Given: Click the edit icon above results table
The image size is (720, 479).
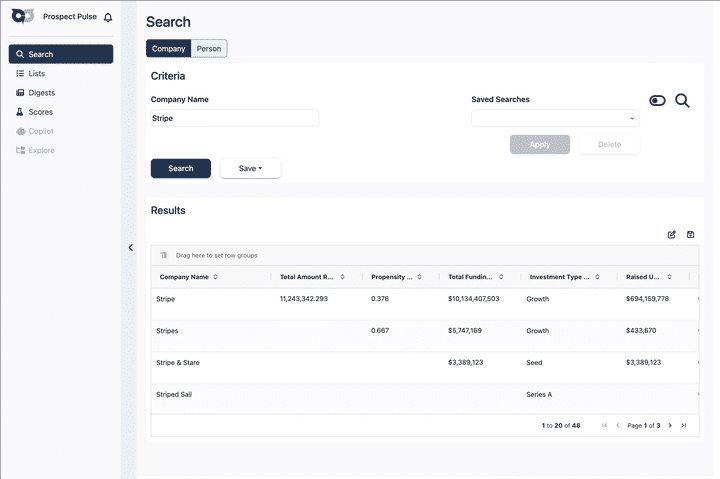Looking at the screenshot, I should tap(671, 235).
